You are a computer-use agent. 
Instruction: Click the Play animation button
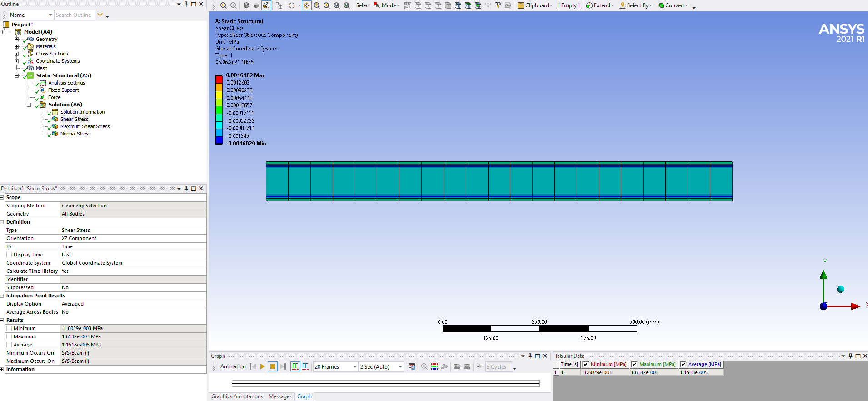(x=262, y=366)
